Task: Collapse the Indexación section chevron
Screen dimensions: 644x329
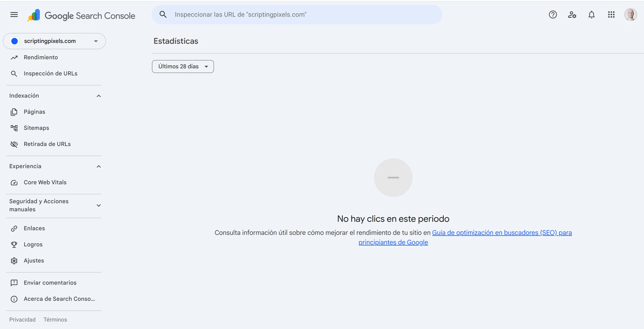Action: tap(99, 96)
